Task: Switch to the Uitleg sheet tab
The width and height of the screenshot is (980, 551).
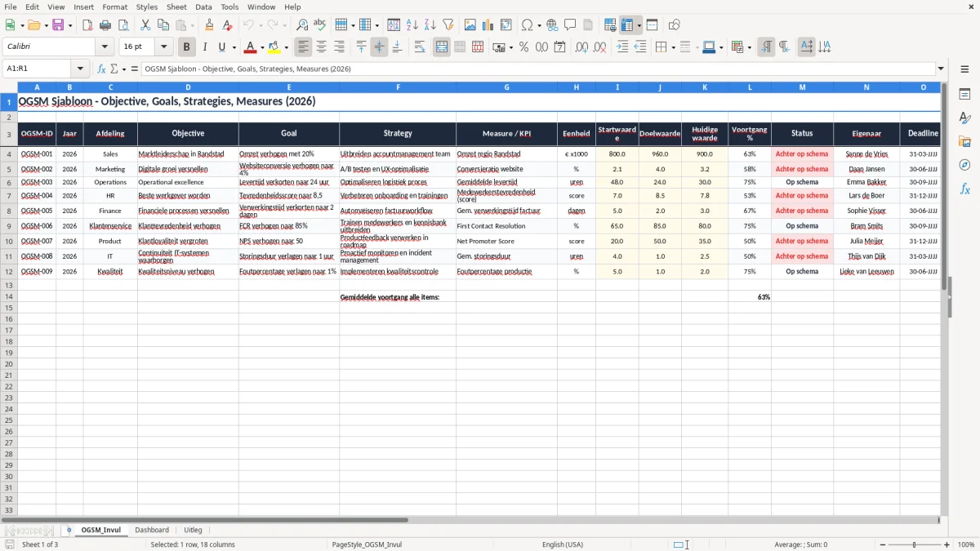Action: [193, 530]
